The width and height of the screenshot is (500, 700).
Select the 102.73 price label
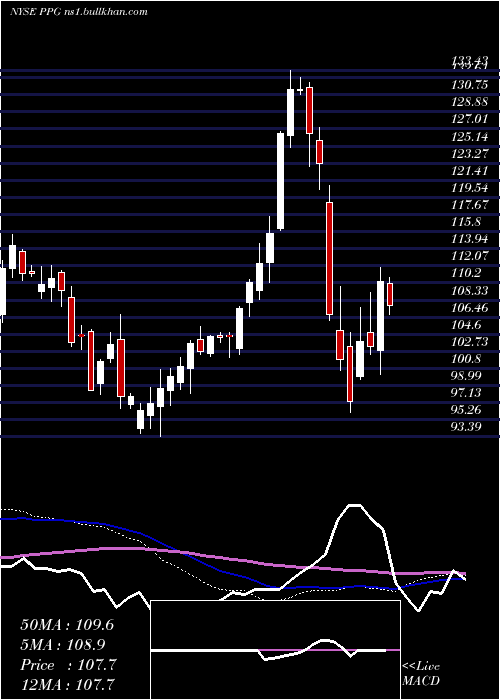[469, 341]
